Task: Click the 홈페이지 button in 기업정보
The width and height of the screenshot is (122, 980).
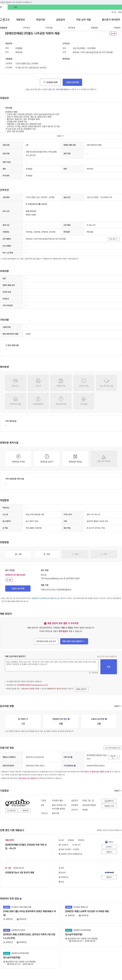Action: (109, 801)
